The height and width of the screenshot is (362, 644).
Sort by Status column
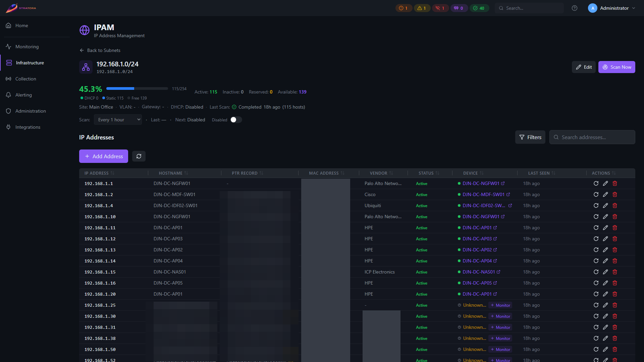[x=429, y=173]
